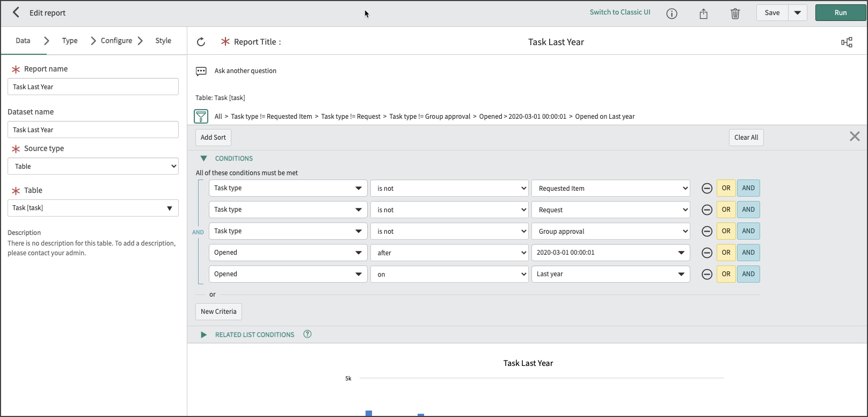Click 'Opened on Last year' breadcrumb
Image resolution: width=868 pixels, height=417 pixels.
[x=605, y=117]
